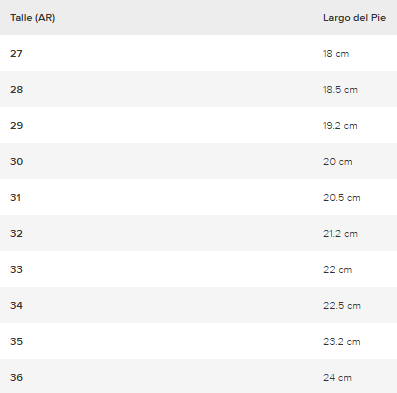397x393 pixels.
Task: Select size 28 row label
Action: point(16,90)
